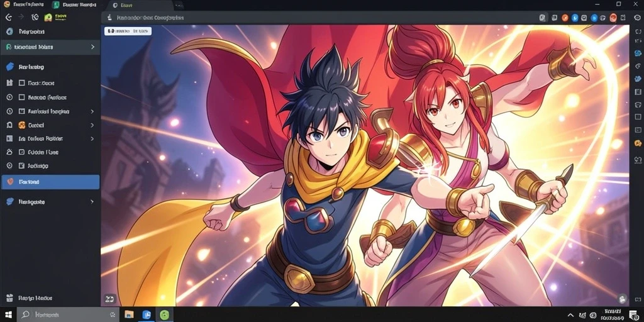The height and width of the screenshot is (322, 644).
Task: Expand the chevron on the bottom blue-icon sidebar row
Action: tap(92, 202)
